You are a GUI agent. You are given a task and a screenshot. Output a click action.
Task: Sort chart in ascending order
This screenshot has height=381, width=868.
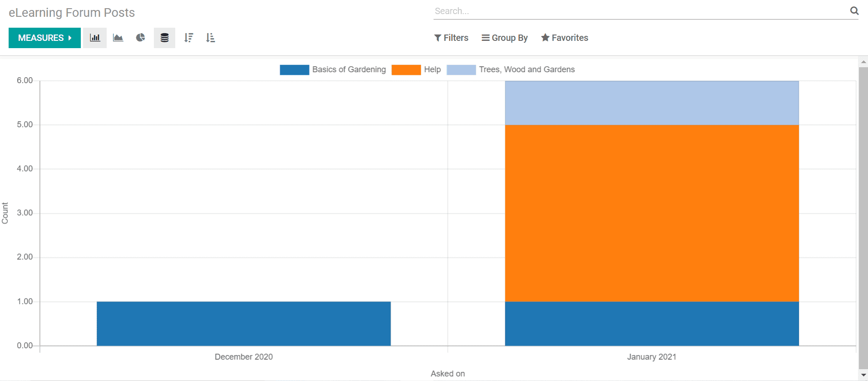[x=210, y=38]
